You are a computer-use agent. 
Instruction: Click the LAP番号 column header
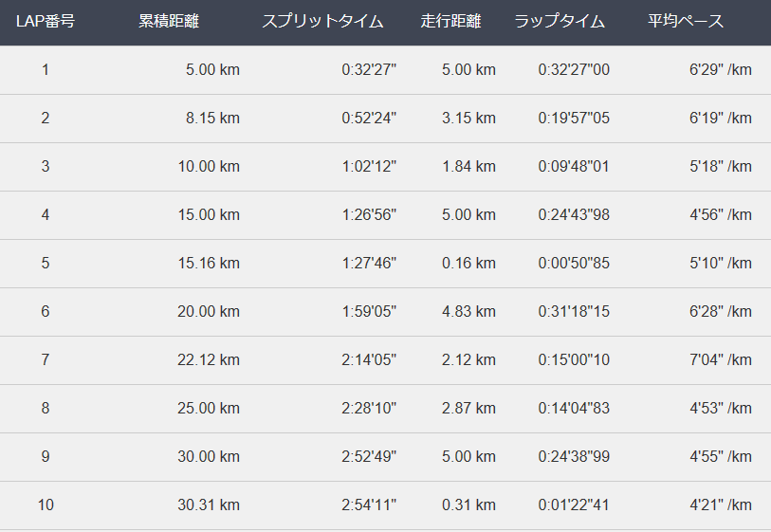tap(46, 21)
